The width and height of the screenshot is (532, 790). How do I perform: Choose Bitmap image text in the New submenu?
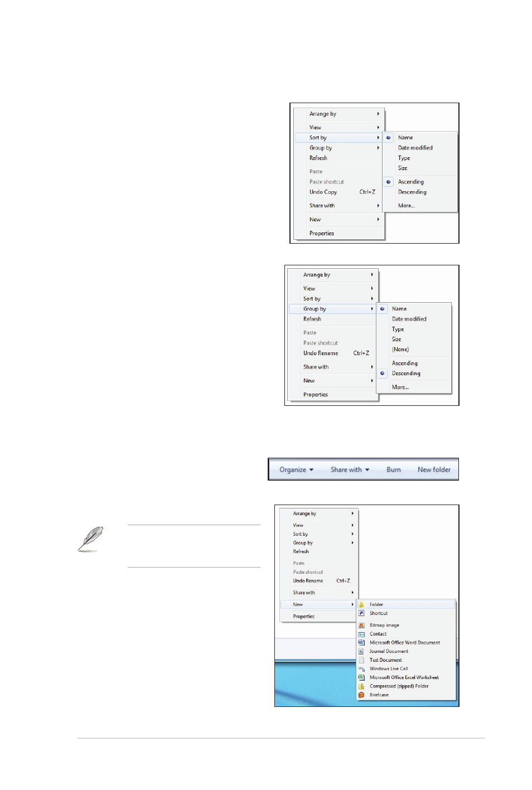pos(384,626)
